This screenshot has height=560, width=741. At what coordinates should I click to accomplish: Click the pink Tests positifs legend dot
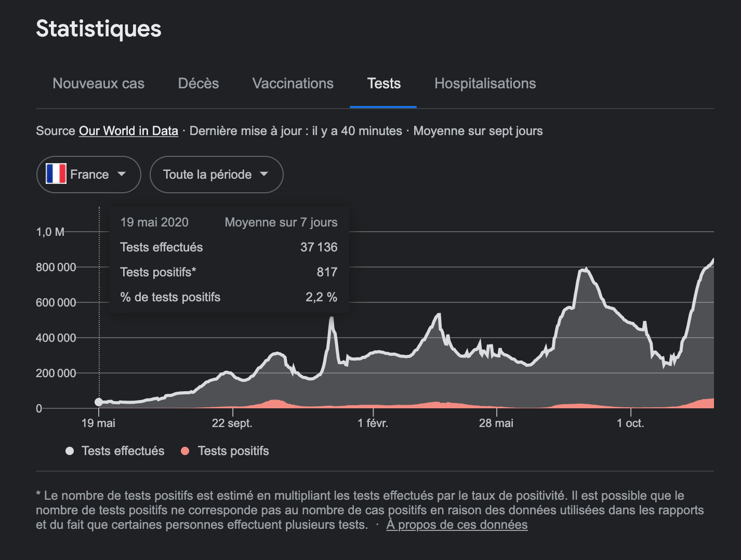click(x=185, y=451)
